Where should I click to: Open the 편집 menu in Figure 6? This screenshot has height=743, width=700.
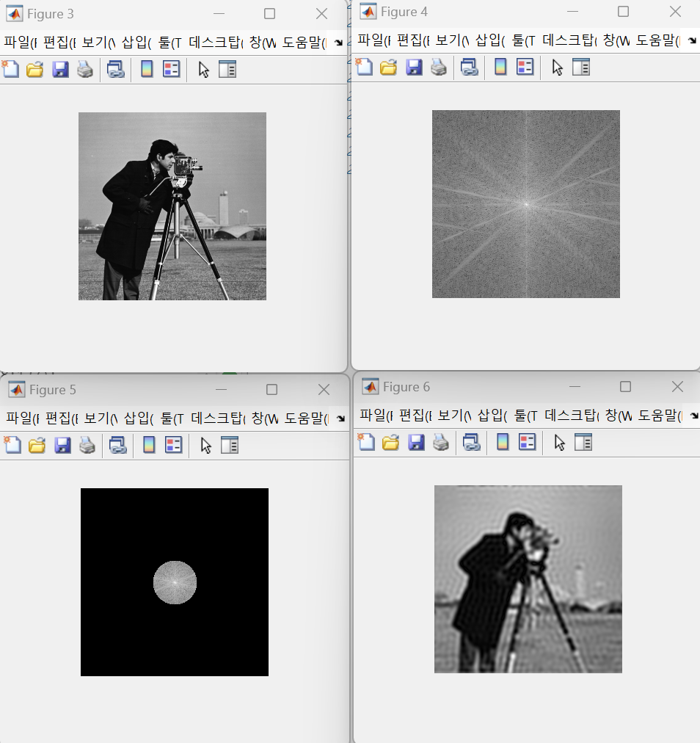[415, 416]
